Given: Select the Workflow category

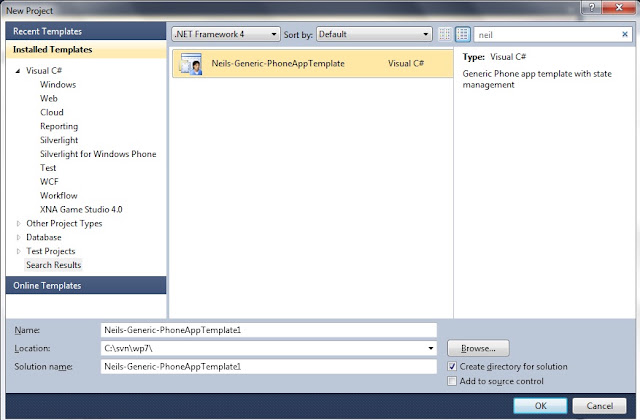Looking at the screenshot, I should 58,196.
